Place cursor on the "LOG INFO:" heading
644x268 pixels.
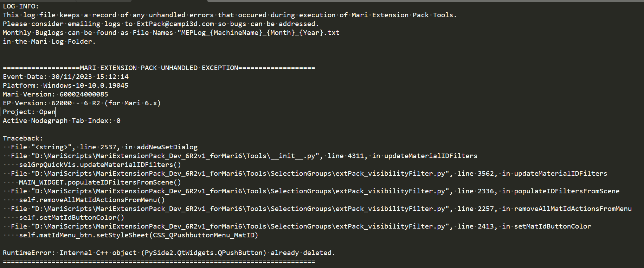click(21, 6)
